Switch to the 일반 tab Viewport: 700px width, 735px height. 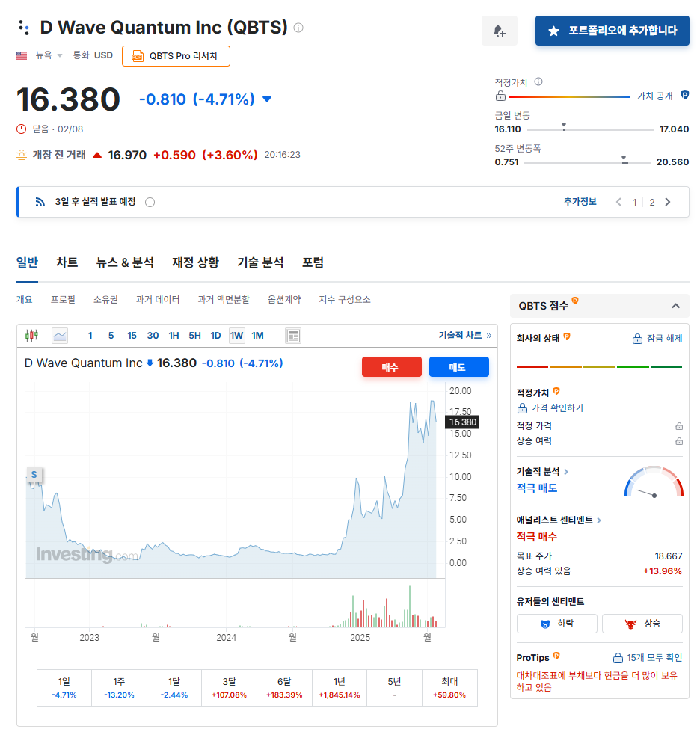pos(27,262)
